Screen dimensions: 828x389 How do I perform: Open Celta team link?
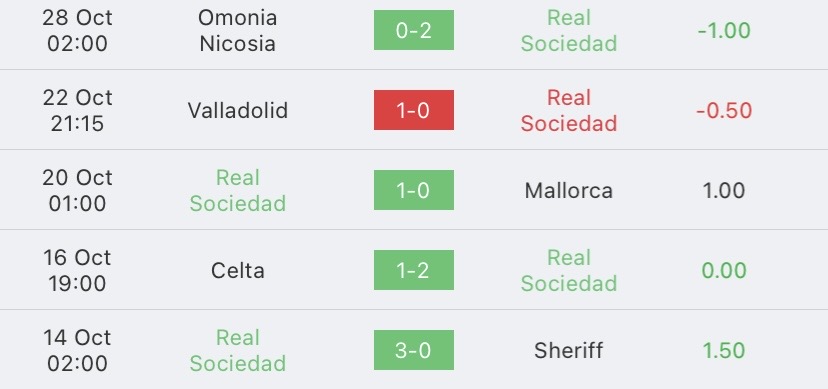click(x=238, y=271)
